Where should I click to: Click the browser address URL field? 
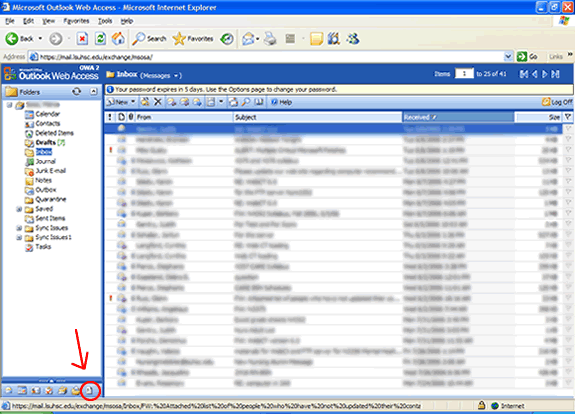[271, 57]
